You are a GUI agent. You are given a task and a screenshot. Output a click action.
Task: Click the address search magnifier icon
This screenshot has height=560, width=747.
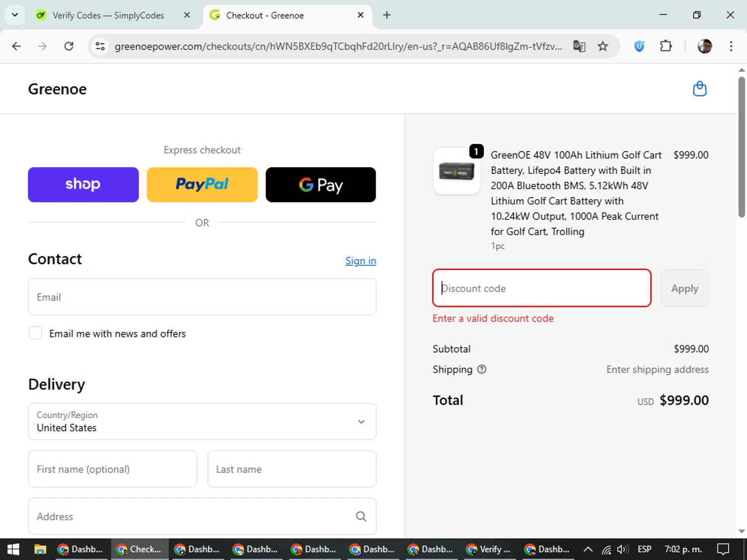tap(361, 517)
